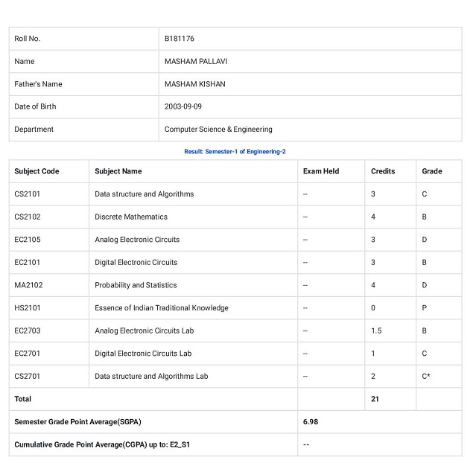Click Computer Science & Engineering department value
476x463 pixels.
pyautogui.click(x=218, y=130)
